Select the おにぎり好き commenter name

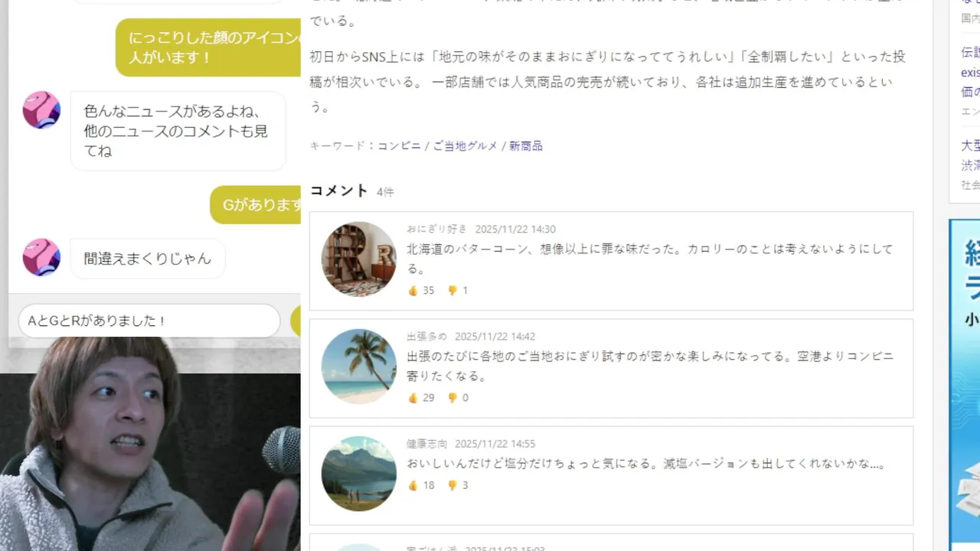[436, 229]
